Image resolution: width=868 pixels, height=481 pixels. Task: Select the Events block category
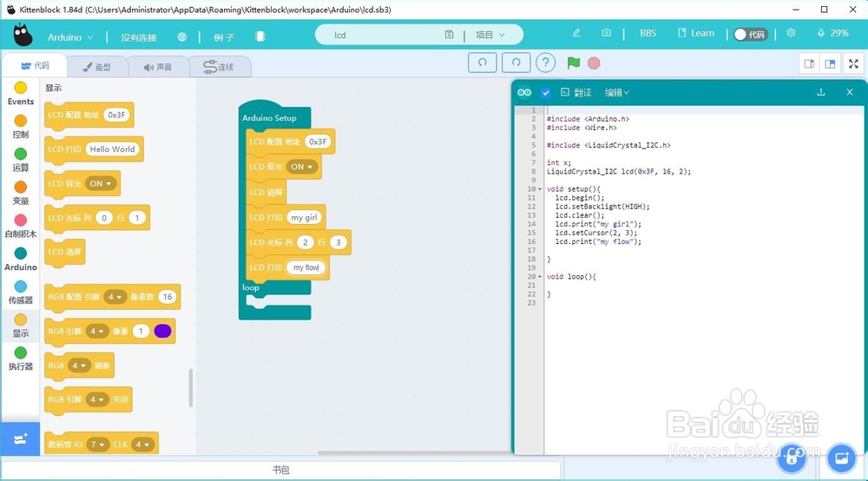(21, 93)
